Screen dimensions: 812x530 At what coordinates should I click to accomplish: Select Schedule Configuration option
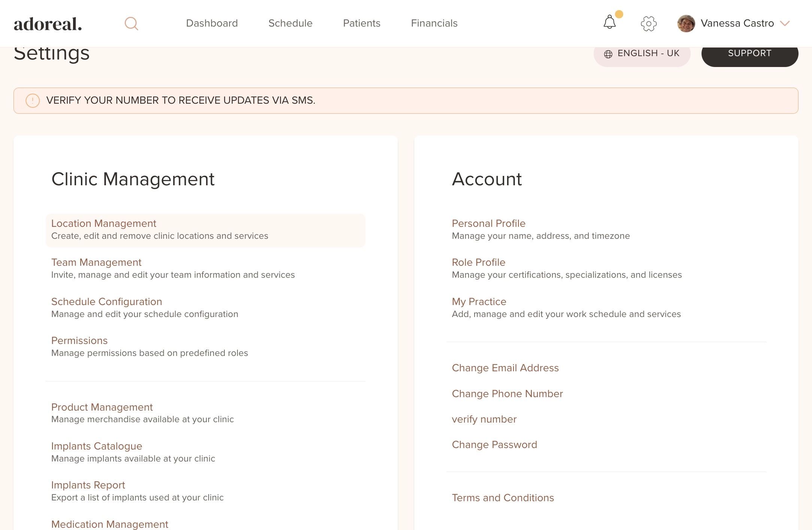pos(107,302)
